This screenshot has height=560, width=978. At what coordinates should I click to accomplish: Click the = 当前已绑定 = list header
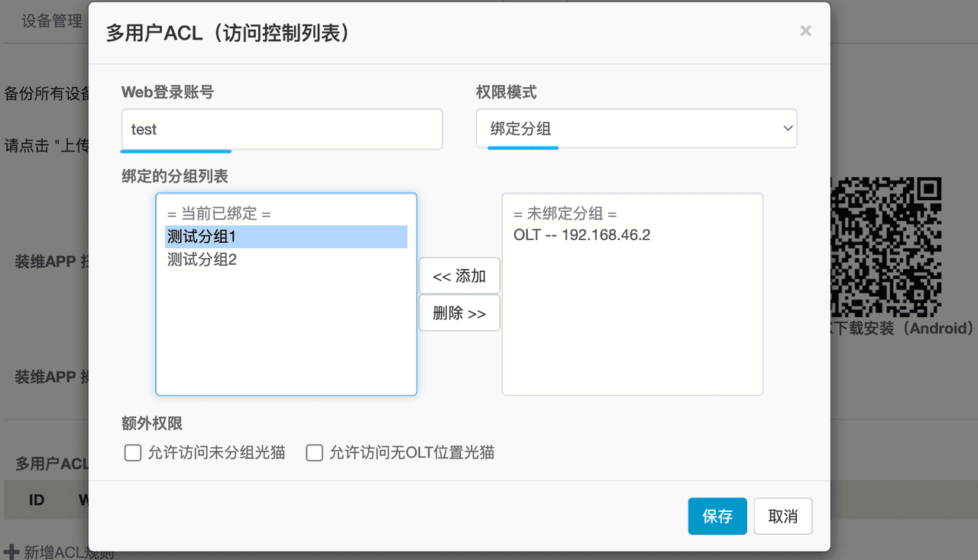[219, 214]
